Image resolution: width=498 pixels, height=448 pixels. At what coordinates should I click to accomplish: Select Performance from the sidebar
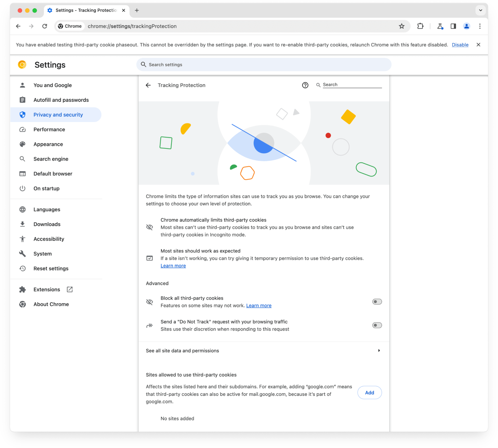tap(49, 129)
